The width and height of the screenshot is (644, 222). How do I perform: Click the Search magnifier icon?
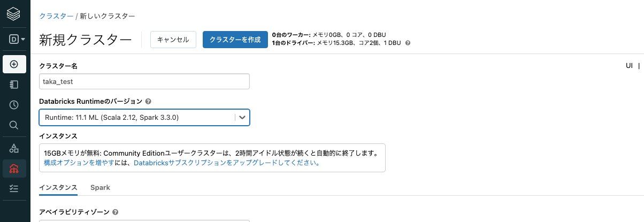(x=14, y=125)
